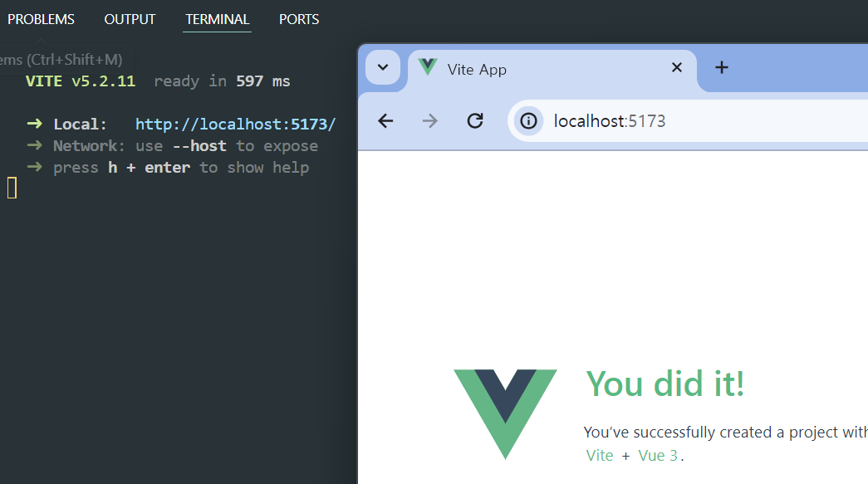Click the 'You did it!' heading
The image size is (868, 484).
click(664, 384)
